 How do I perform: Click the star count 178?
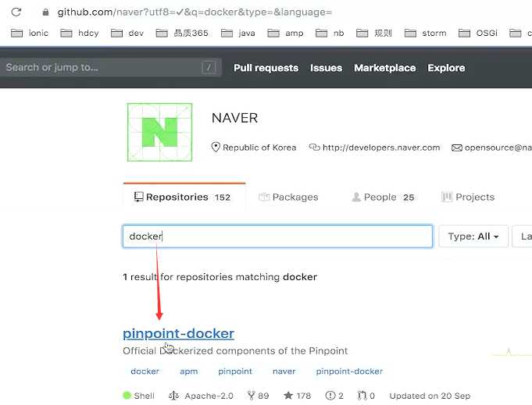tap(298, 396)
